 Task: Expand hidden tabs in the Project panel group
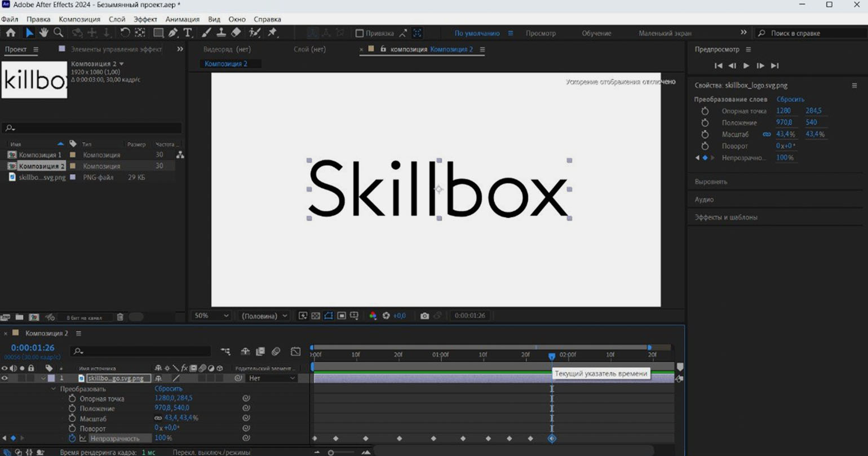[180, 49]
